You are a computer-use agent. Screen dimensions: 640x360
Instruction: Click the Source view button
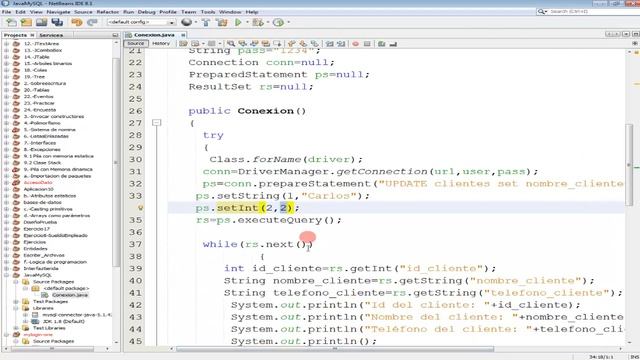[136, 43]
